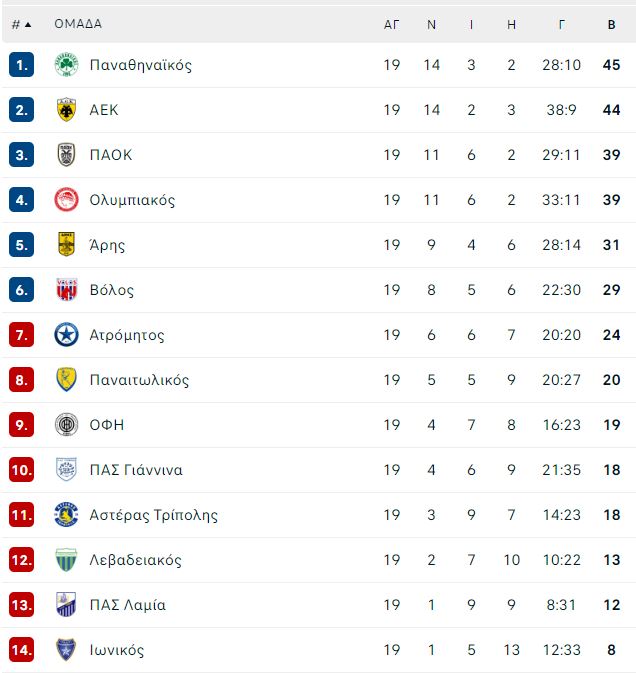Open the Παναιτωλικός team link

coord(139,380)
